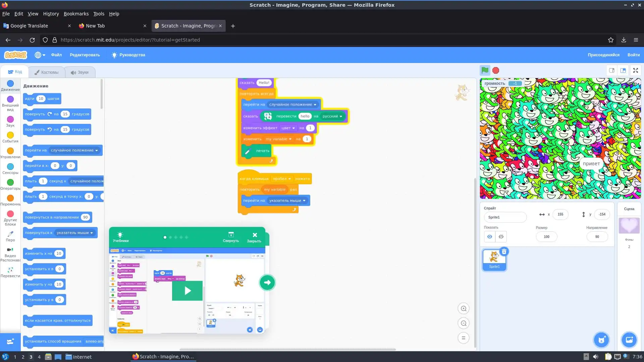Screen dimensions: 644x362
Task: Click the Войти sign-in link
Action: 633,55
